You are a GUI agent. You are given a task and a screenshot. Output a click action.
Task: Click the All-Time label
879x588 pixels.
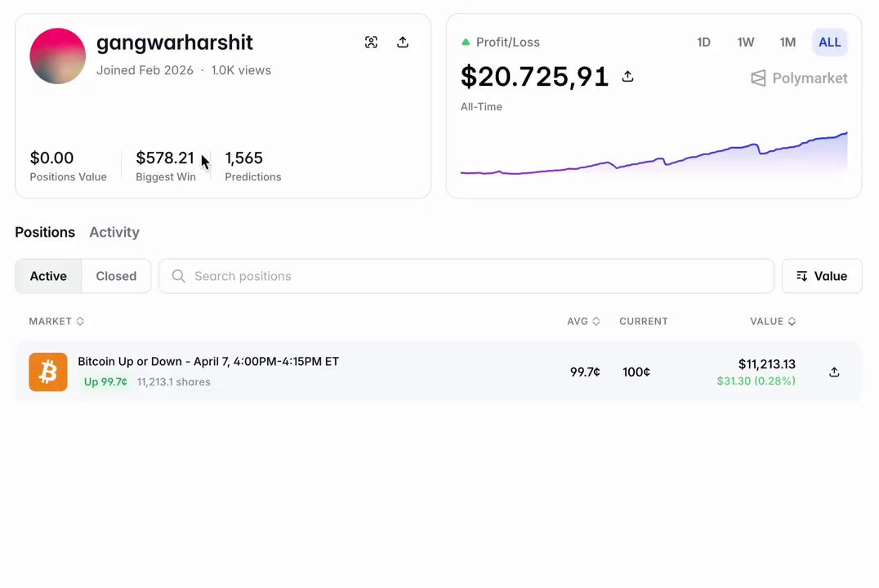(481, 106)
